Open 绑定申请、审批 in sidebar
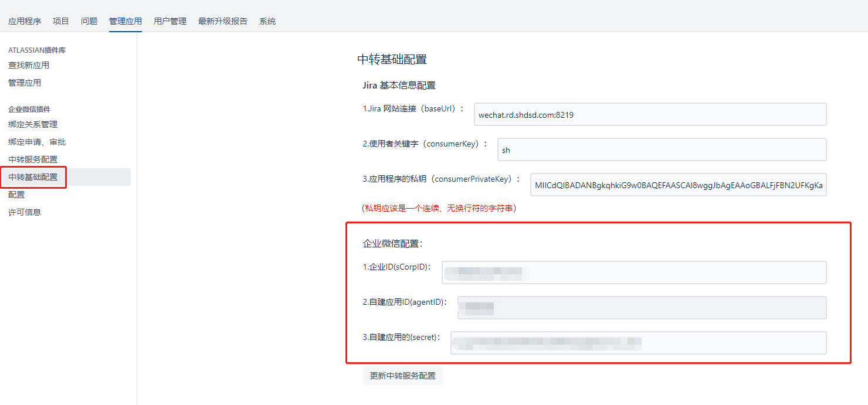This screenshot has width=868, height=405. click(x=37, y=142)
